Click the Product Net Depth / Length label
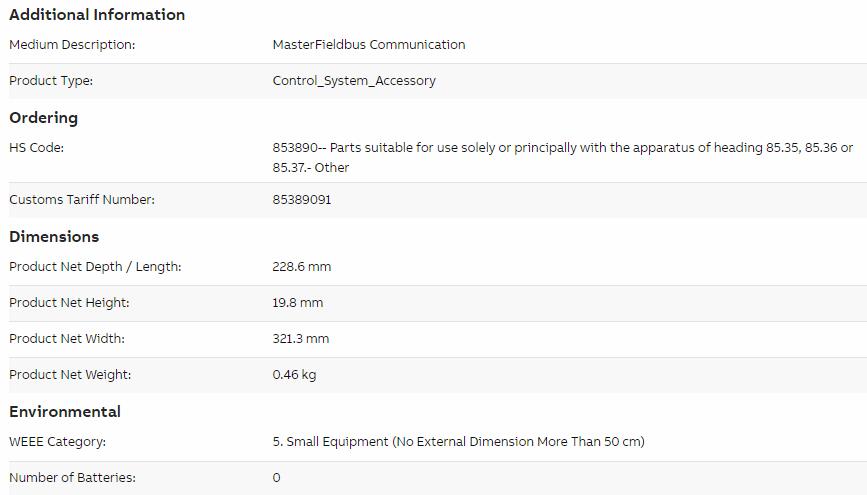 tap(95, 267)
